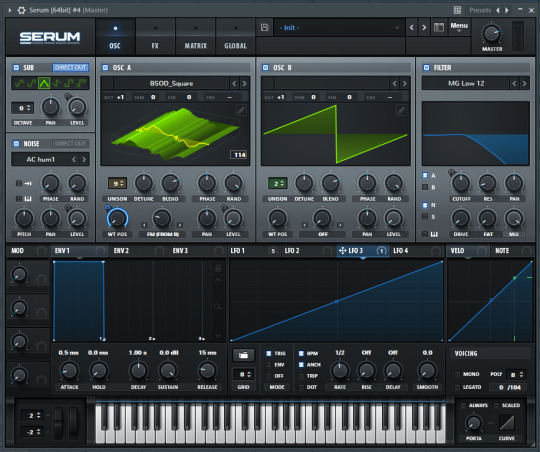Click the noise keytrack piano icon
The height and width of the screenshot is (452, 540).
[x=28, y=199]
